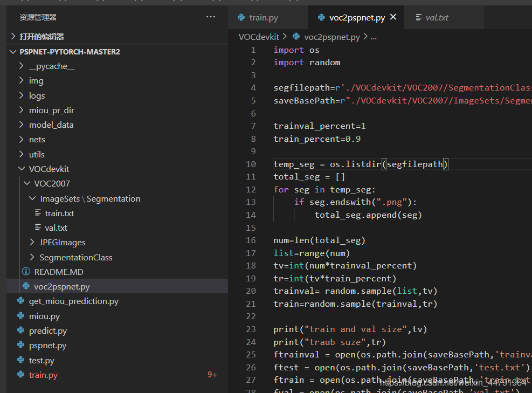
Task: Place cursor in 'train_percent=0.9' line
Action: [x=317, y=139]
